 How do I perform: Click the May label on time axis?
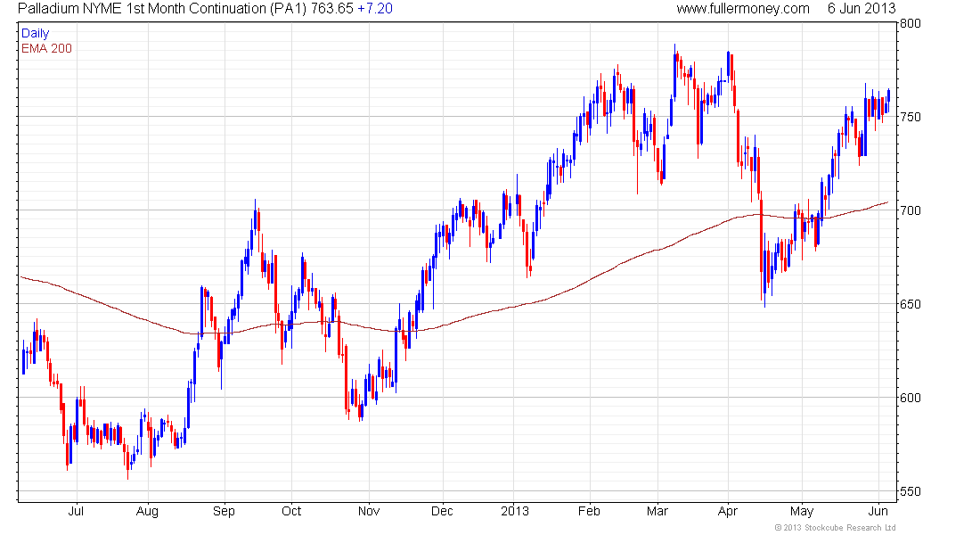(x=801, y=512)
